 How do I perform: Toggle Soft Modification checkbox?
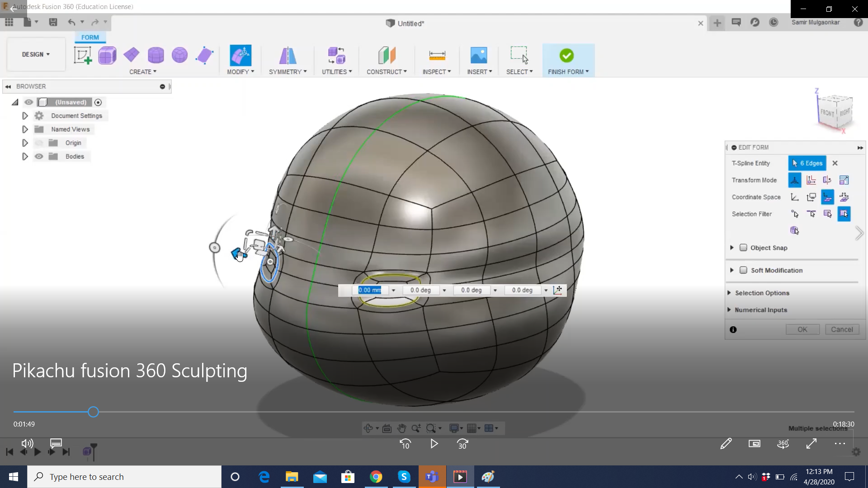(743, 270)
